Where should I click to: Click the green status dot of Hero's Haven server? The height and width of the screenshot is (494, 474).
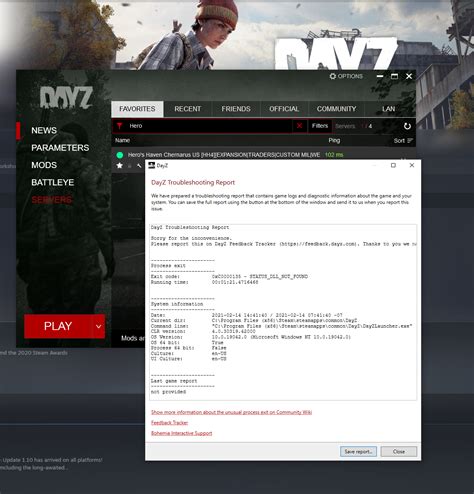120,155
